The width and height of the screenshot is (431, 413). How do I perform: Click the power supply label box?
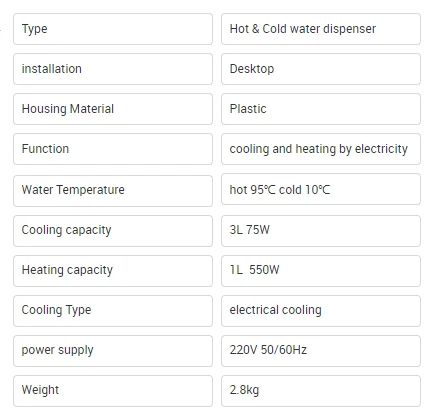113,350
